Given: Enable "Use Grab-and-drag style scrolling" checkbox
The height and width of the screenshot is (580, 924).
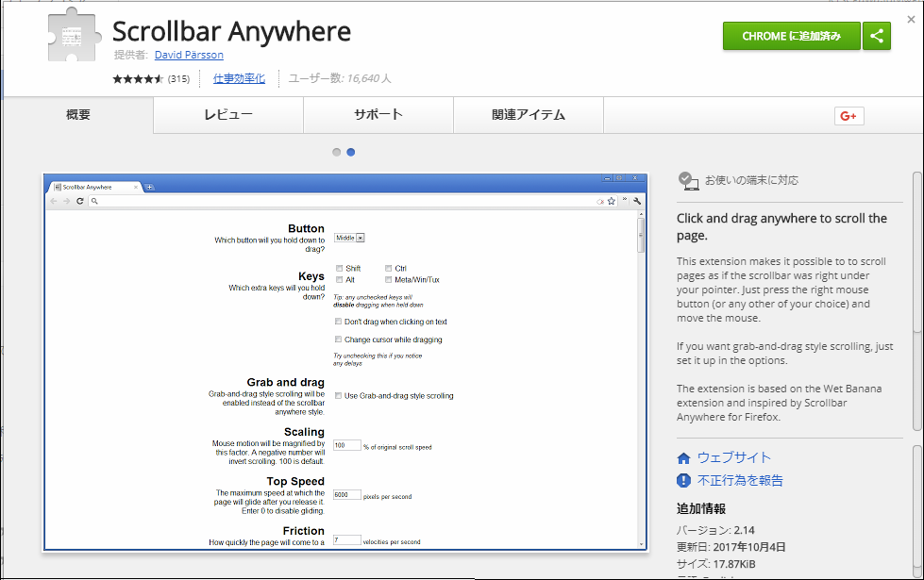Looking at the screenshot, I should pos(338,396).
